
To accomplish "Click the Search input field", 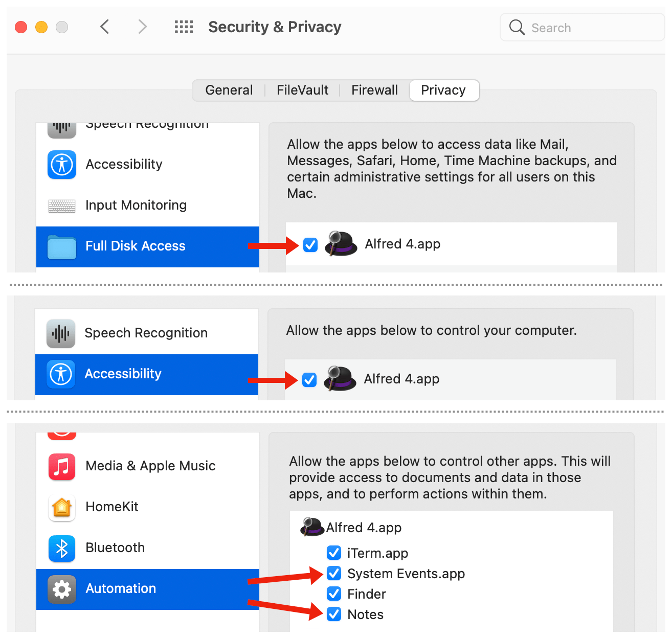I will click(x=582, y=28).
